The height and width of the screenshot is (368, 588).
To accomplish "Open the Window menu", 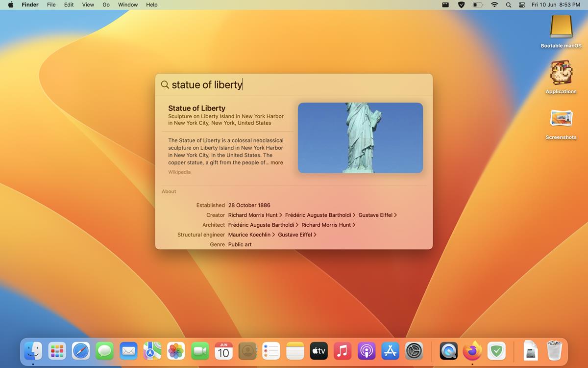I will tap(128, 5).
